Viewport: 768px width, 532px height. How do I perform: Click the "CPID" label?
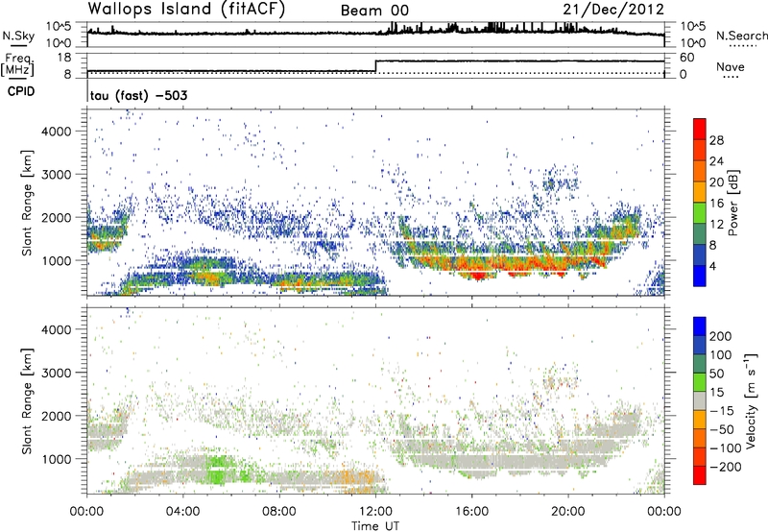pyautogui.click(x=21, y=91)
